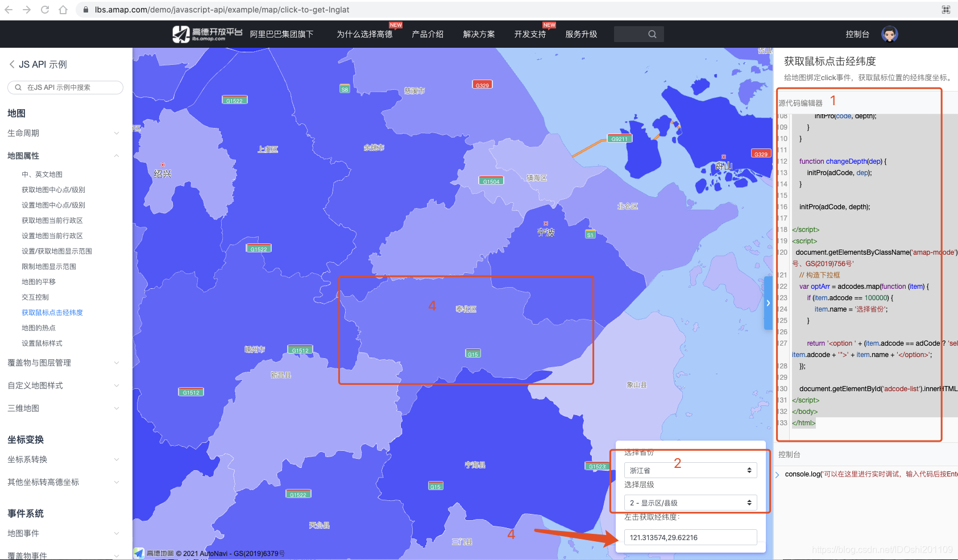The height and width of the screenshot is (560, 958).
Task: Open the browser extension icon at top right
Action: click(946, 10)
